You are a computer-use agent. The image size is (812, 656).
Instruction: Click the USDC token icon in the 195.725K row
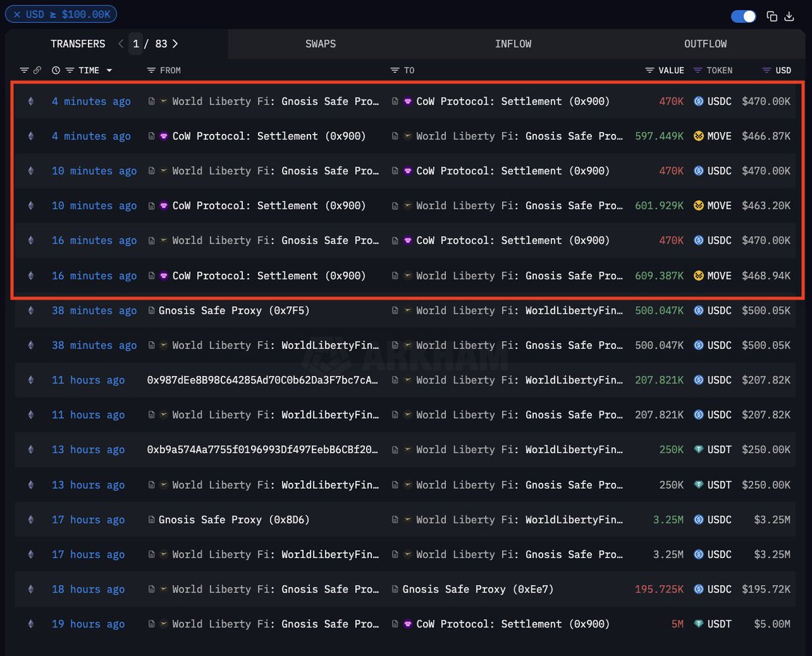pyautogui.click(x=699, y=589)
